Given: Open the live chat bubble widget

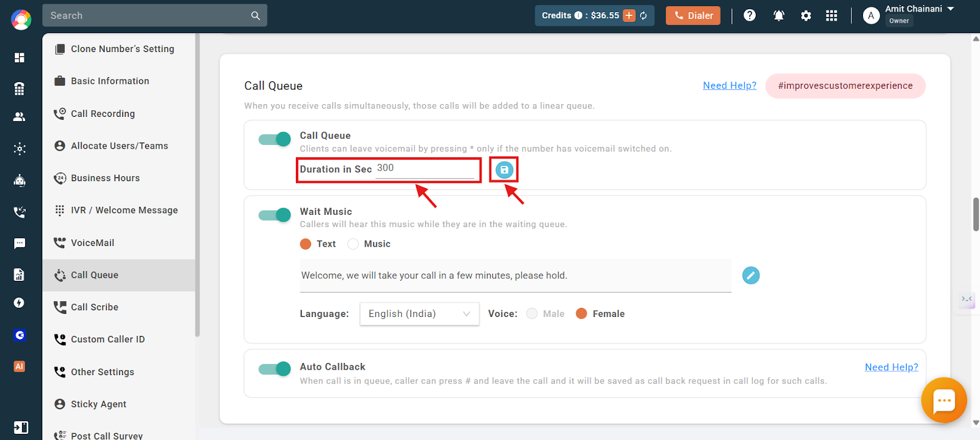Looking at the screenshot, I should pos(944,401).
